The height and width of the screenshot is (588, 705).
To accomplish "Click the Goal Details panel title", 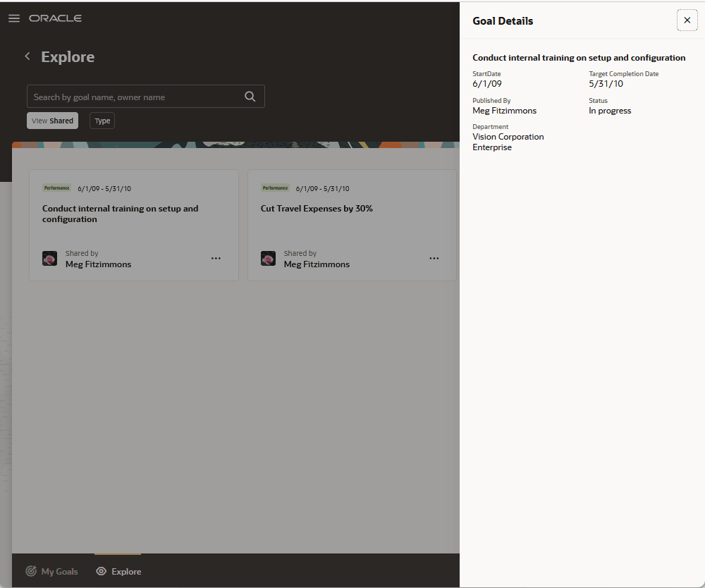I will (x=503, y=21).
